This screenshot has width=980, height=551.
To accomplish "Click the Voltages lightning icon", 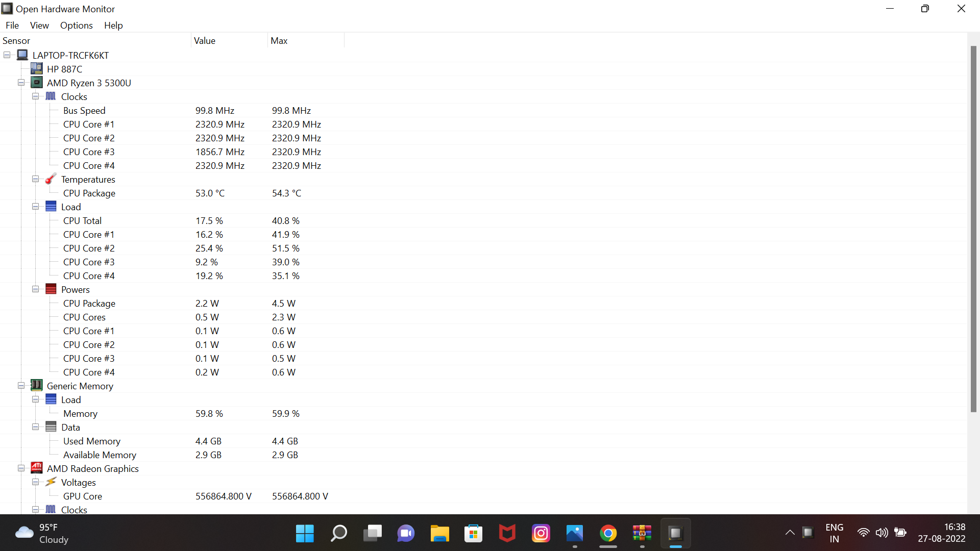I will [x=51, y=482].
